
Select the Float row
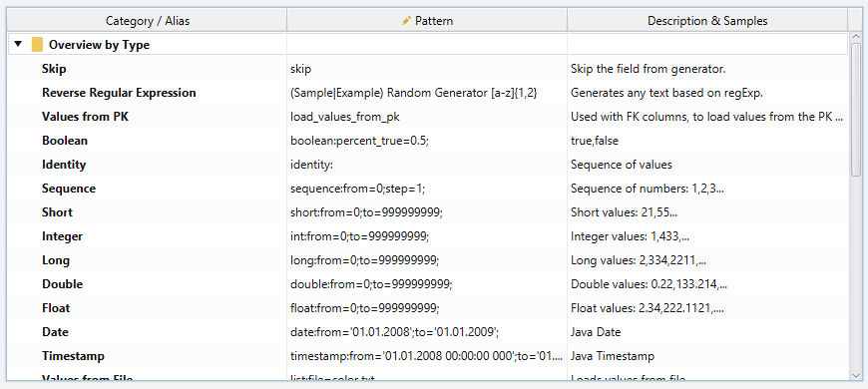(x=427, y=307)
